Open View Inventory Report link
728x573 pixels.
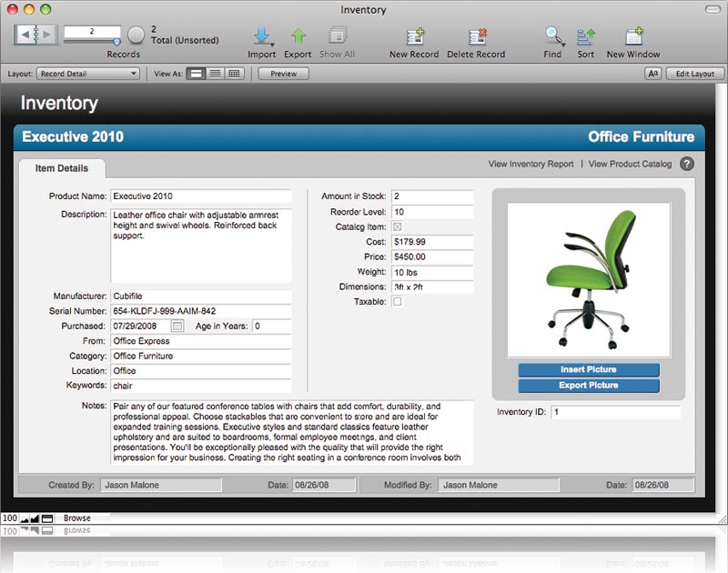(x=531, y=164)
